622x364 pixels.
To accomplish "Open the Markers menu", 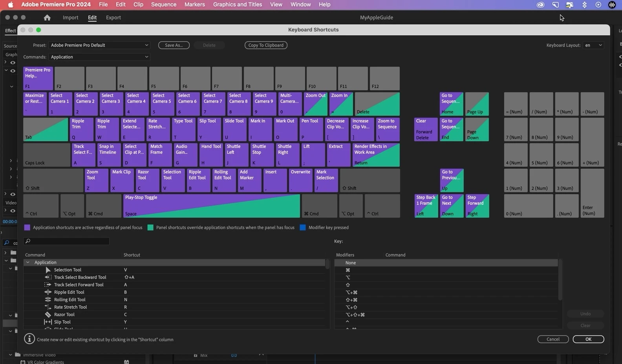I will (x=195, y=5).
